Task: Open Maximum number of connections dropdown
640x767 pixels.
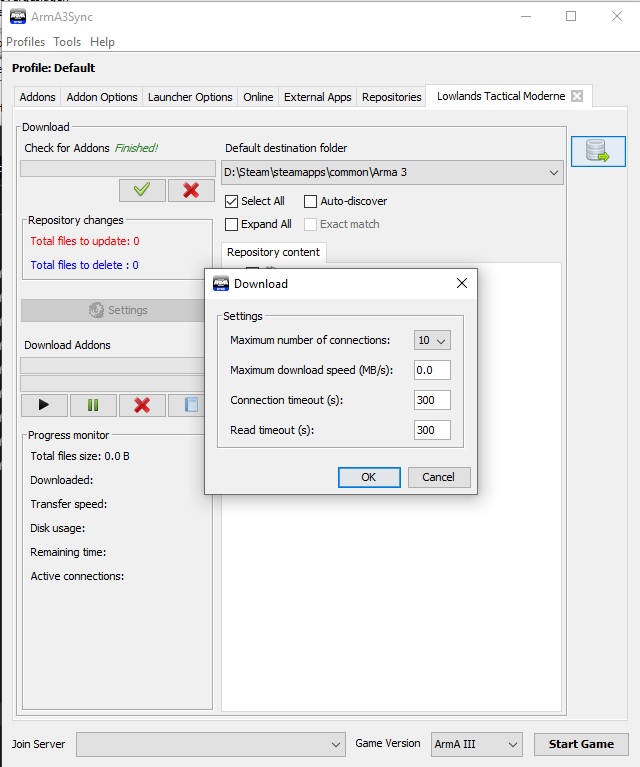Action: click(x=432, y=340)
